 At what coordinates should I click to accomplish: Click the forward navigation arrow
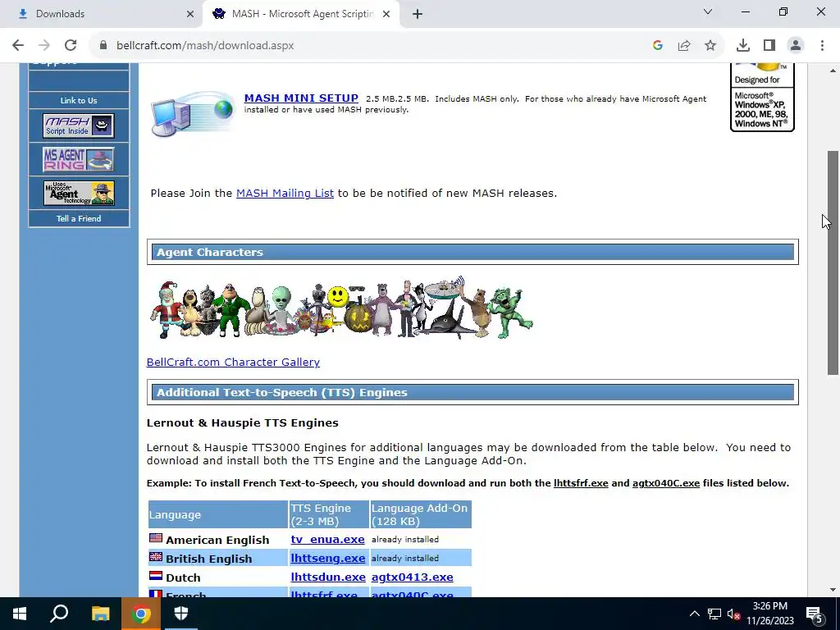[44, 46]
